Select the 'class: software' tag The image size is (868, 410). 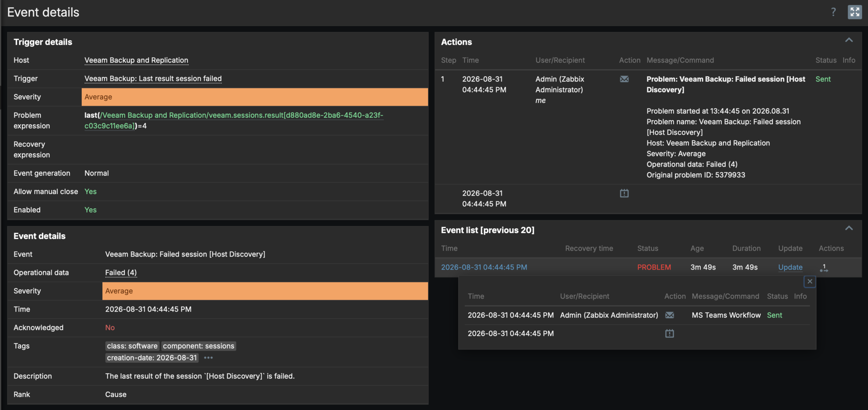132,346
